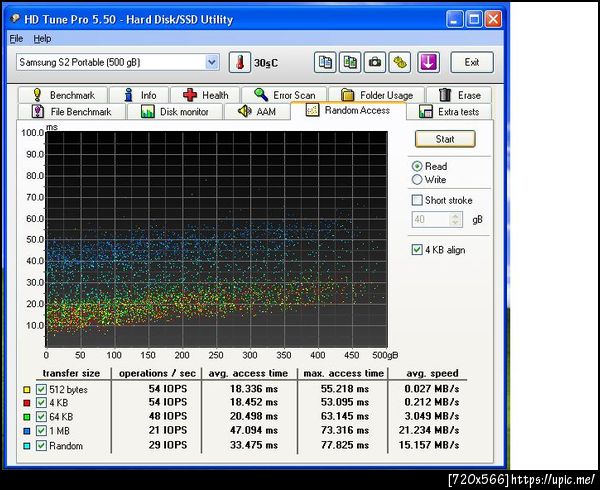Click the Start button

445,139
